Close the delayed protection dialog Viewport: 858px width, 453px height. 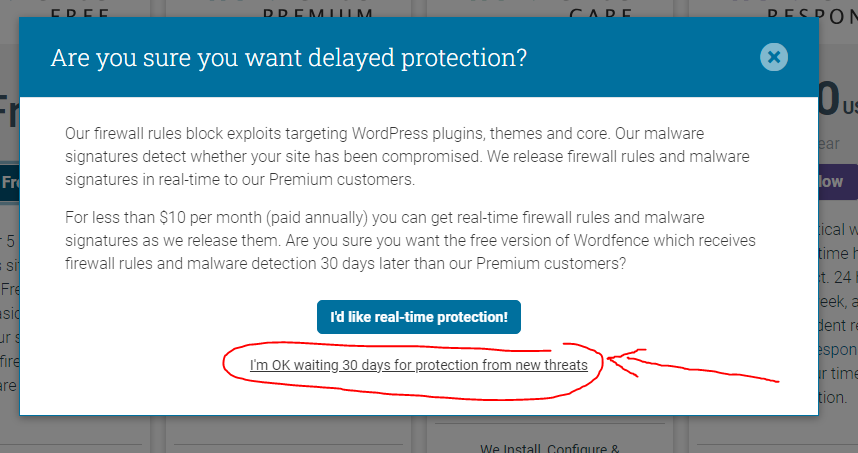(774, 57)
